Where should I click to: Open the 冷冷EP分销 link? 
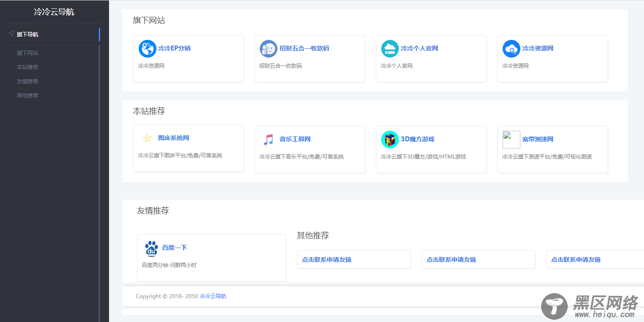(x=174, y=48)
